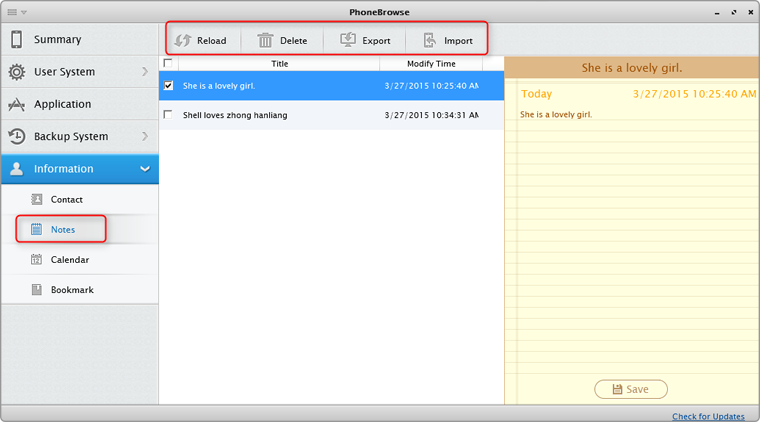The width and height of the screenshot is (760, 422).
Task: Click the Export icon in toolbar
Action: [348, 40]
